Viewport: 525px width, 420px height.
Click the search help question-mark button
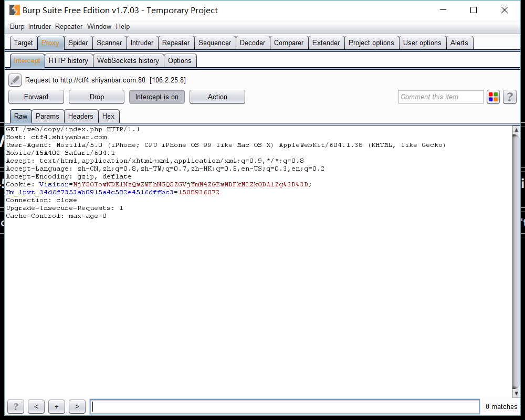tap(16, 406)
